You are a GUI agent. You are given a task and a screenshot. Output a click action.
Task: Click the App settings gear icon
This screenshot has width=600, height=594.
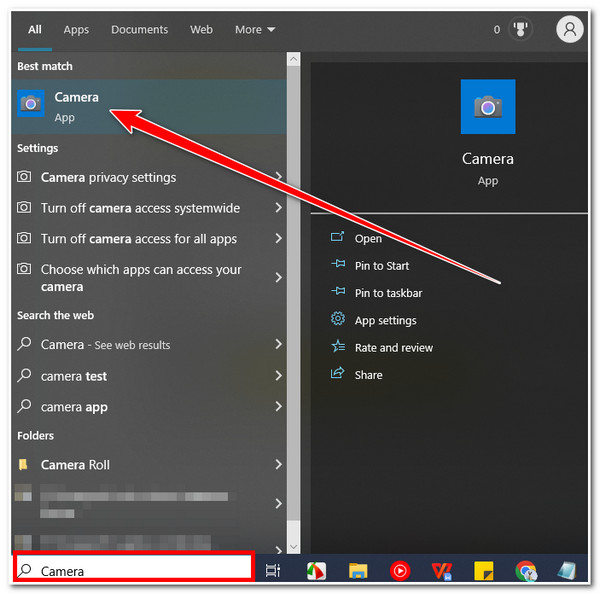pos(338,319)
